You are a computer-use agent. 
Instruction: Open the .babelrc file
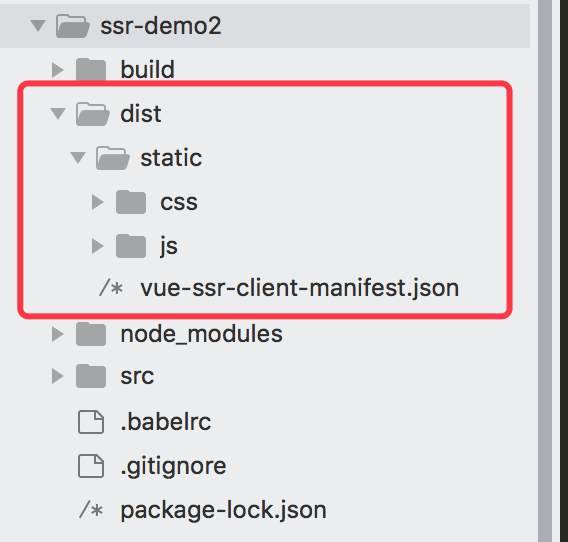166,422
